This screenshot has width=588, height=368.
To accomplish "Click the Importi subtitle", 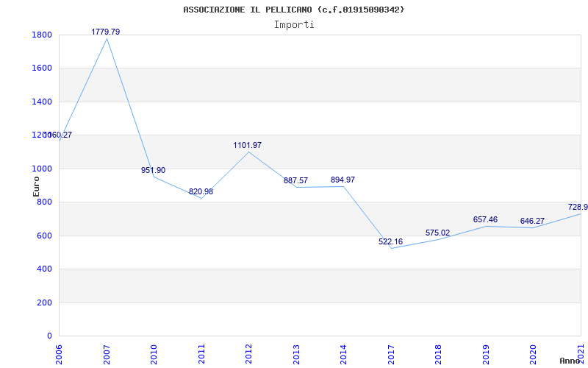I will pyautogui.click(x=294, y=25).
